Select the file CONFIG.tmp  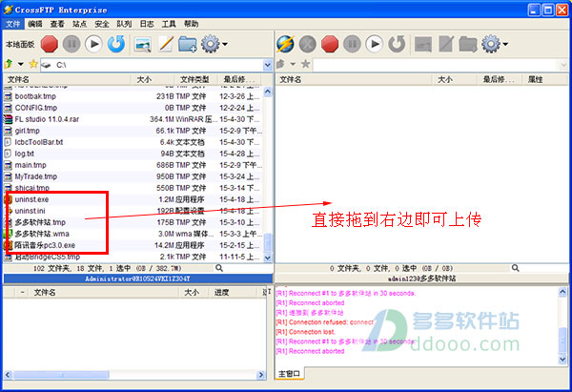133,108
